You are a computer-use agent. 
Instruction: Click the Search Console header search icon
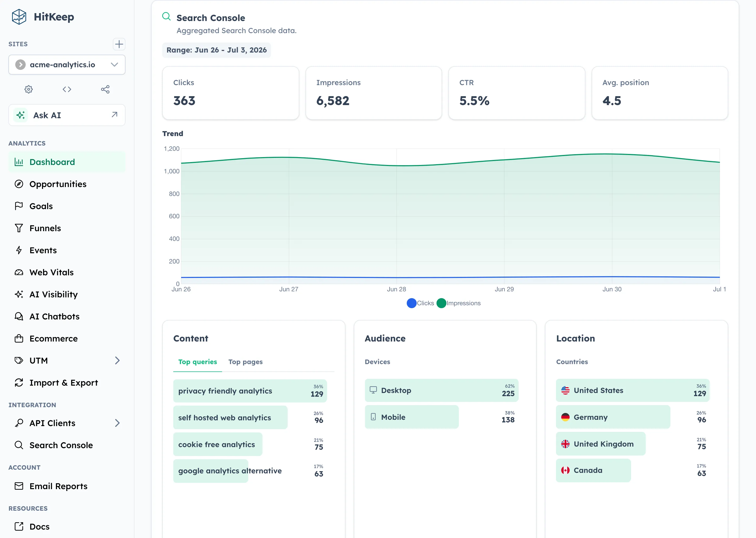click(166, 16)
